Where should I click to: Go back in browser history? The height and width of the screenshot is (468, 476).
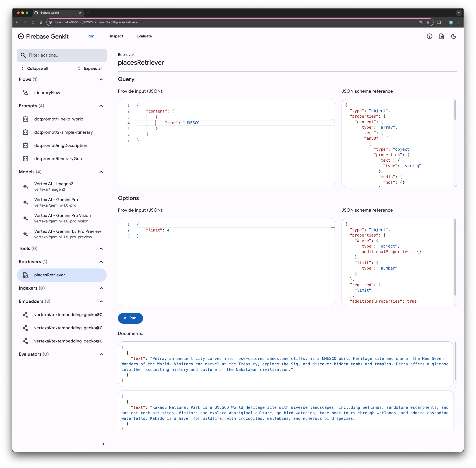pos(17,22)
